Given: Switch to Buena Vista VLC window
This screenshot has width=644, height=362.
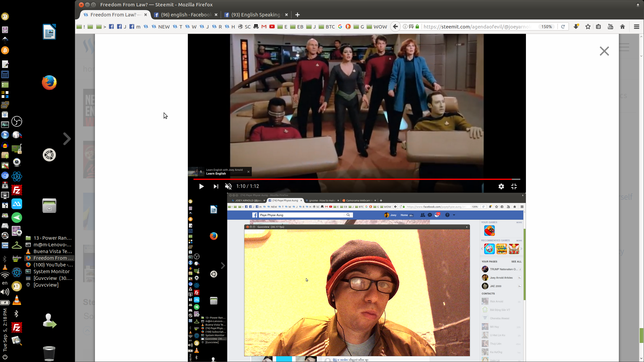Looking at the screenshot, I should tap(49, 251).
